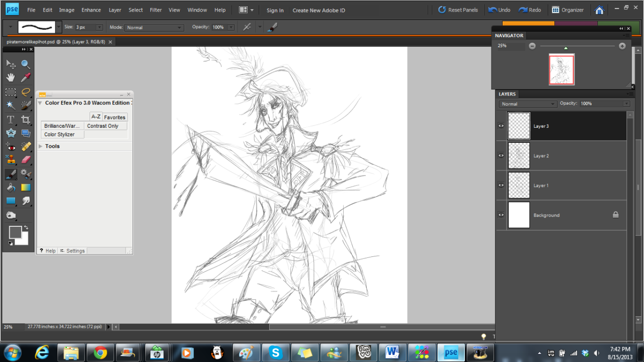Click the Redo button

(x=530, y=10)
